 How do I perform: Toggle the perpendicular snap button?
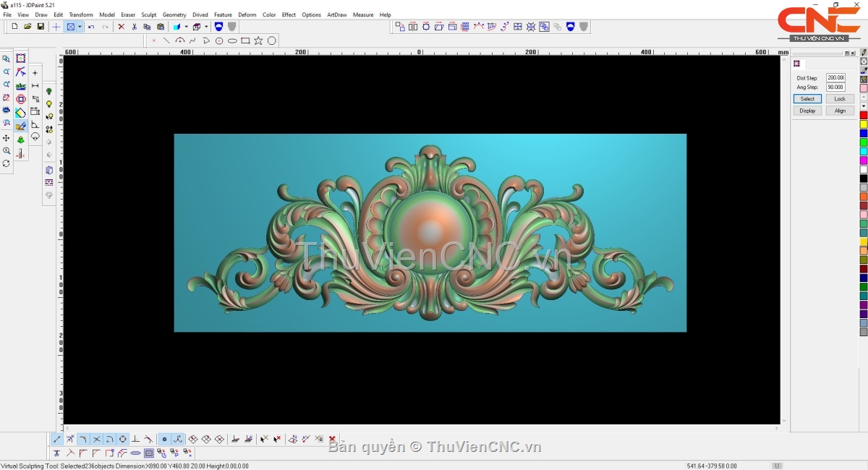pyautogui.click(x=135, y=439)
